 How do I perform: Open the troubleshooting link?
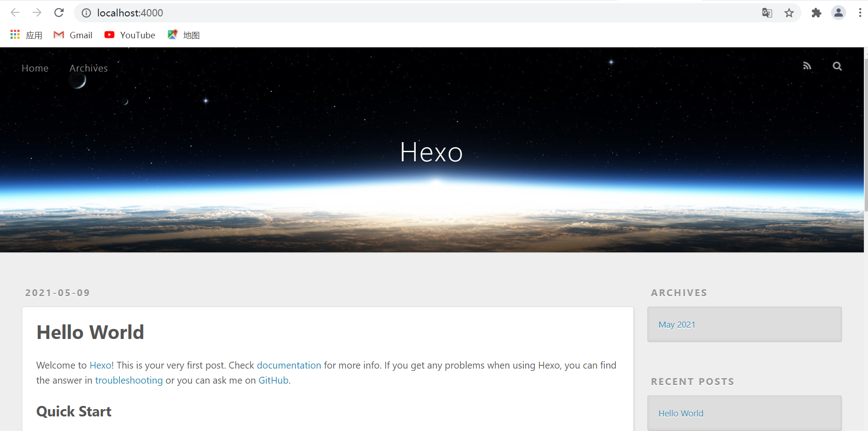(x=129, y=380)
